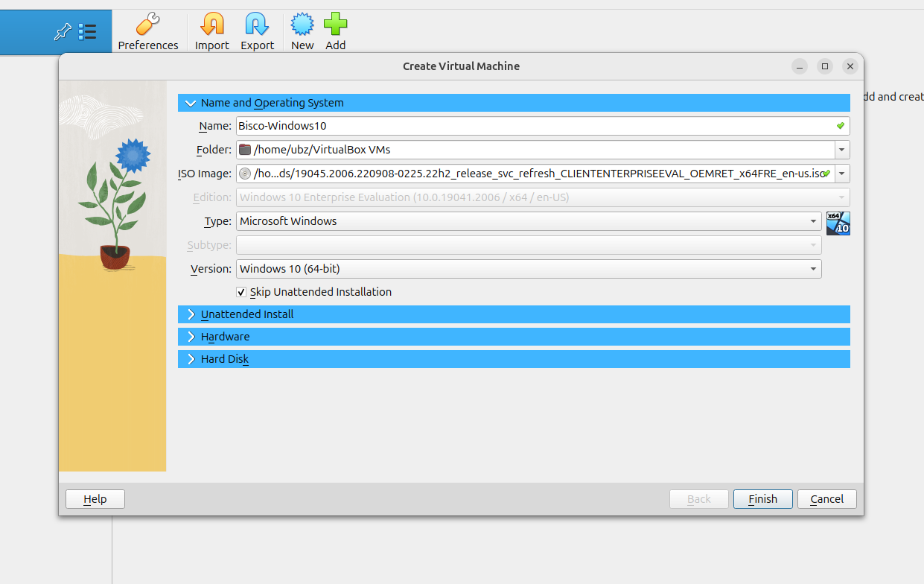Expand the Unattended Install section
This screenshot has width=924, height=584.
pos(191,315)
